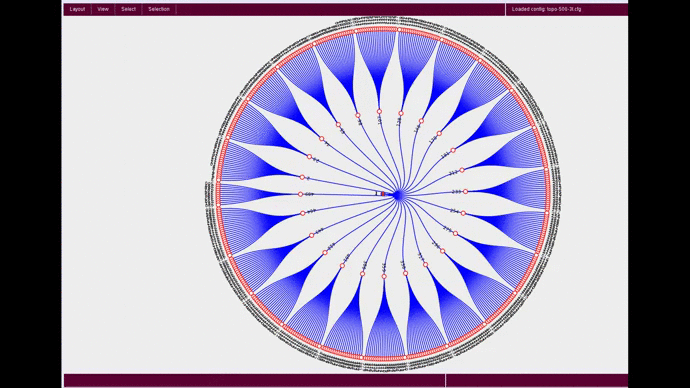Image resolution: width=690 pixels, height=388 pixels.
Task: Click the bottom status bar's left panel
Action: (x=254, y=380)
